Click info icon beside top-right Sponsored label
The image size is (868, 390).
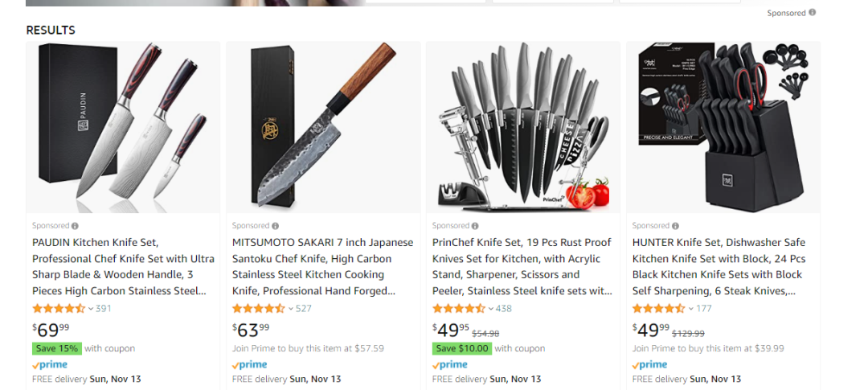[812, 13]
